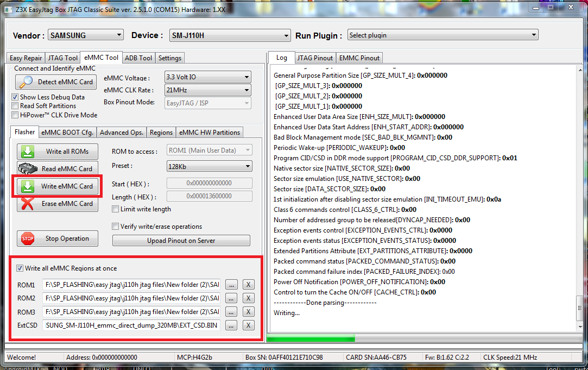Click the Length (HEX) input field
This screenshot has width=588, height=370.
click(209, 196)
